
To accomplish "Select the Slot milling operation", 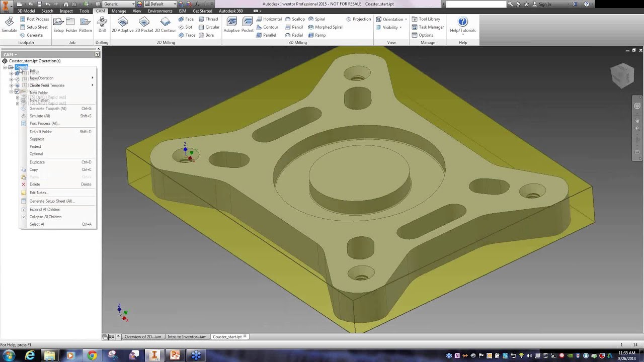I will coord(186,27).
